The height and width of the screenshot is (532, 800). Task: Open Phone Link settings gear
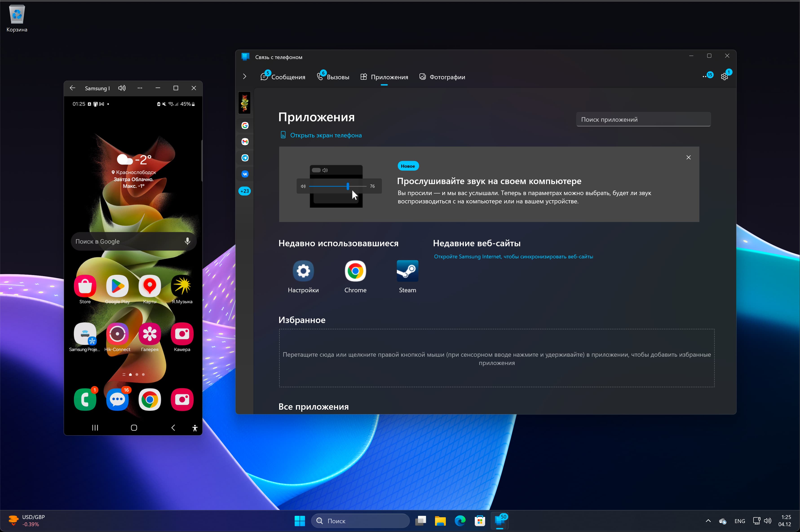[725, 77]
